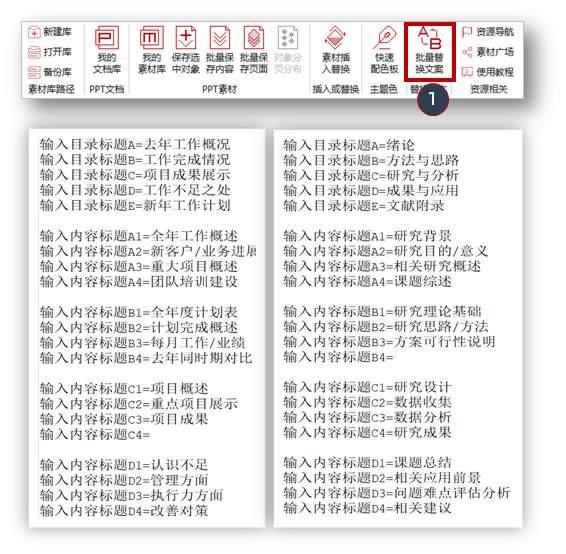The image size is (566, 554).
Task: Click line '输入内容标题A1=研究背景'
Action: tap(367, 236)
